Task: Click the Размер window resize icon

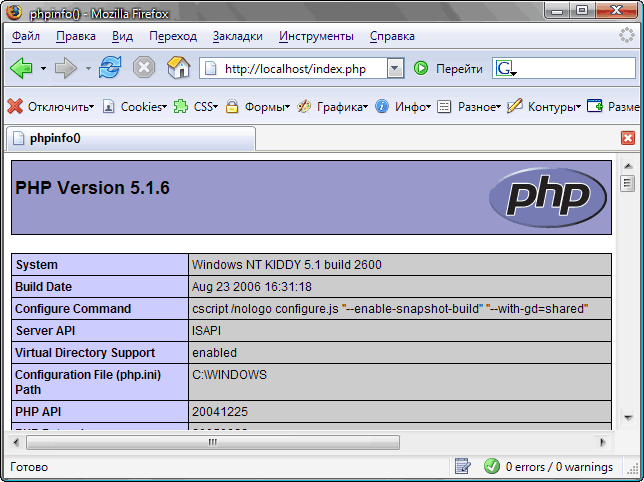Action: coord(594,106)
